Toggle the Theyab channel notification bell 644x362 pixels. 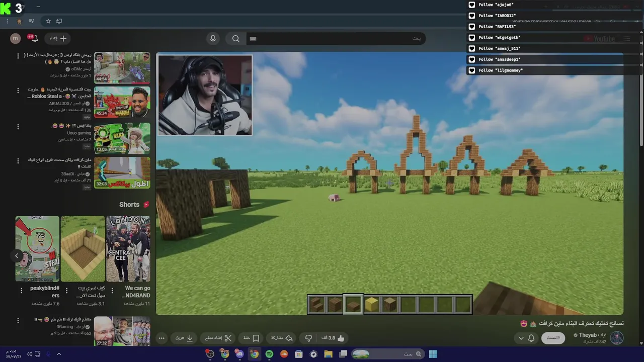(x=531, y=338)
